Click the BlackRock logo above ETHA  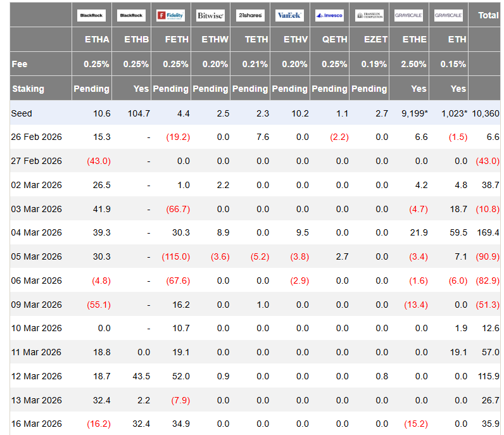pos(92,15)
